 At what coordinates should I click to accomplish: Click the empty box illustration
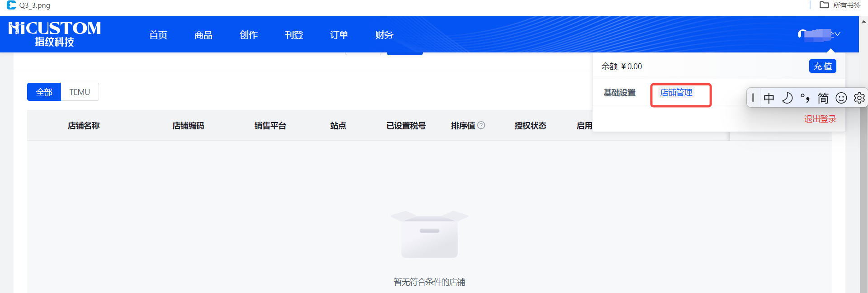pos(429,234)
